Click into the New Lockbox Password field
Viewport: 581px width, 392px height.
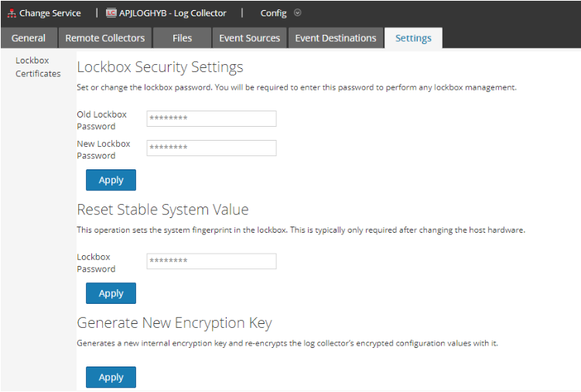pos(211,148)
